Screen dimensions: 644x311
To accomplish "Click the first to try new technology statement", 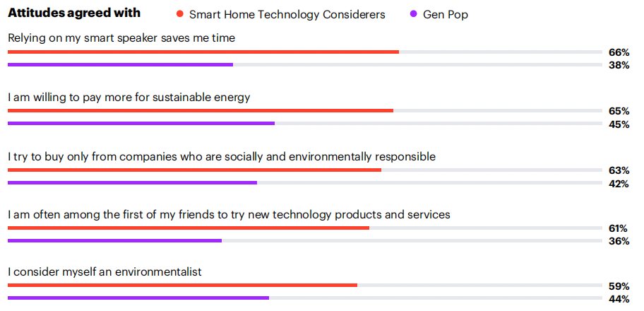I will coord(229,215).
